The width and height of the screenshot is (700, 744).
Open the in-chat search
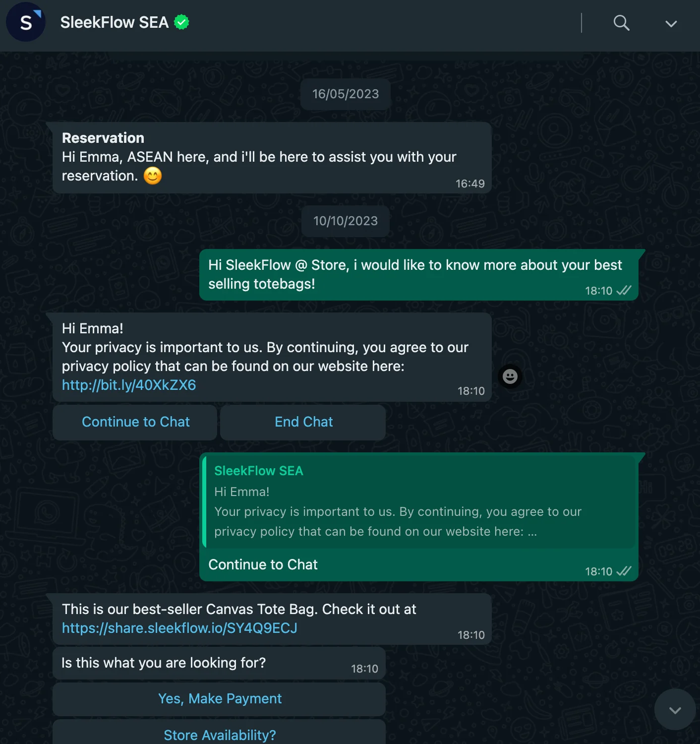click(x=621, y=23)
